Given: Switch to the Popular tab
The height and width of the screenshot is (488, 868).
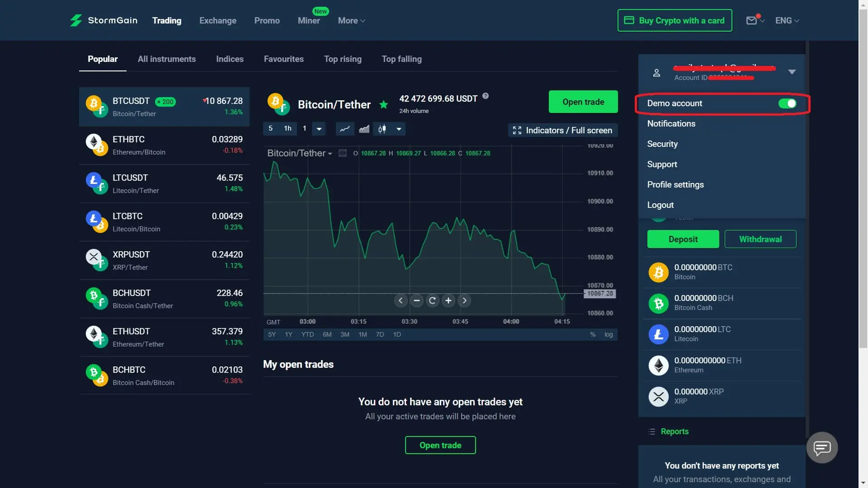Looking at the screenshot, I should 103,59.
